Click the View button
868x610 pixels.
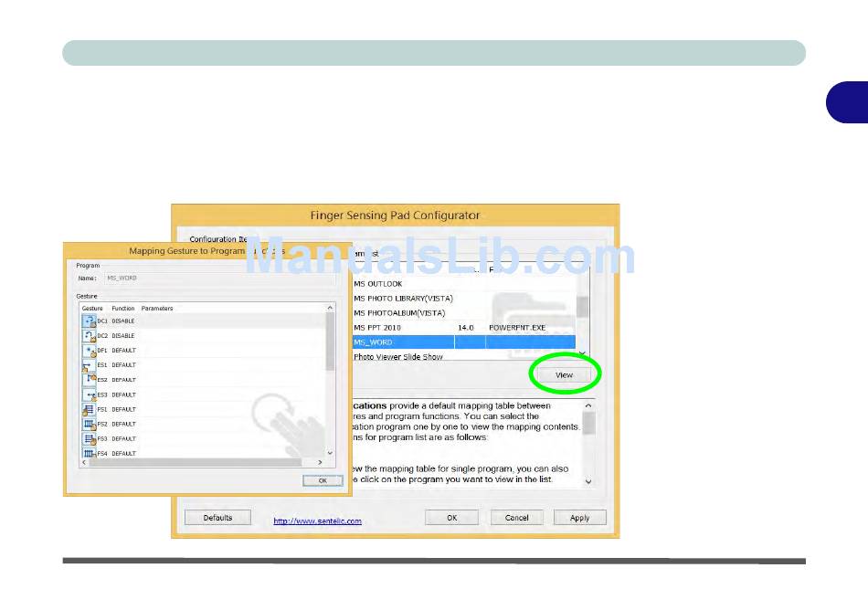(x=564, y=375)
